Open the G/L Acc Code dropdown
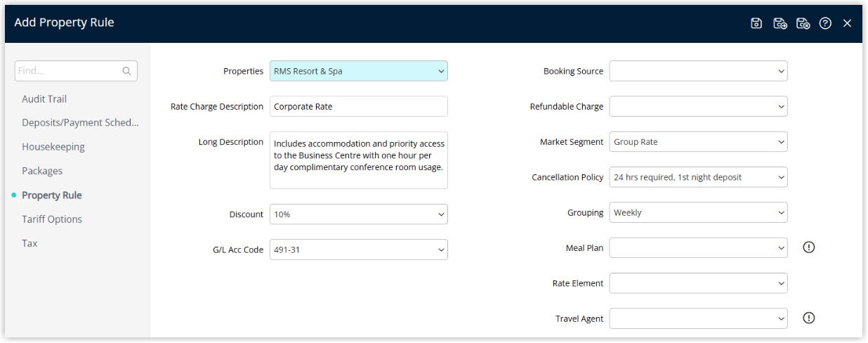 click(x=358, y=250)
